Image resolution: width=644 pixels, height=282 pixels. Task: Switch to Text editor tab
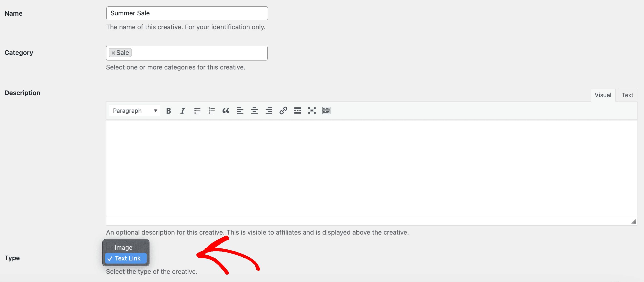pyautogui.click(x=627, y=94)
